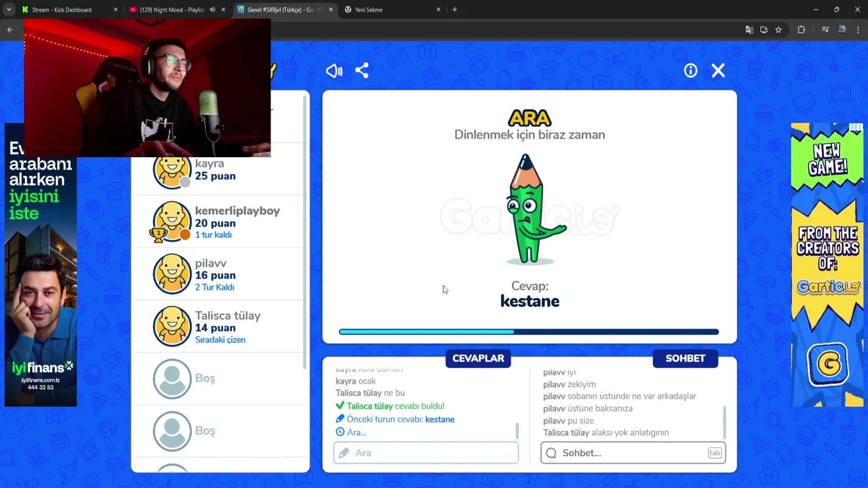Click the 'alaksı yok anlatığının' chat message
Screen dimensions: 868x488
(x=606, y=432)
